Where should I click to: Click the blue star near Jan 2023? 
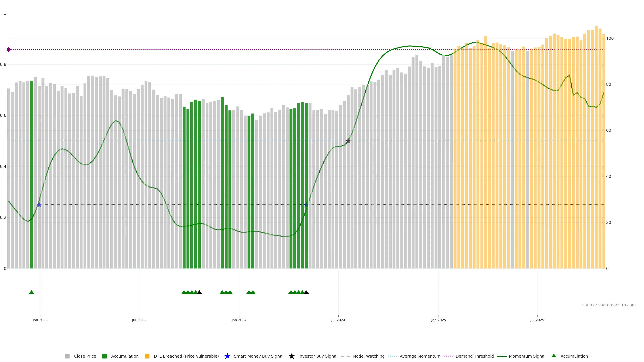pyautogui.click(x=39, y=205)
